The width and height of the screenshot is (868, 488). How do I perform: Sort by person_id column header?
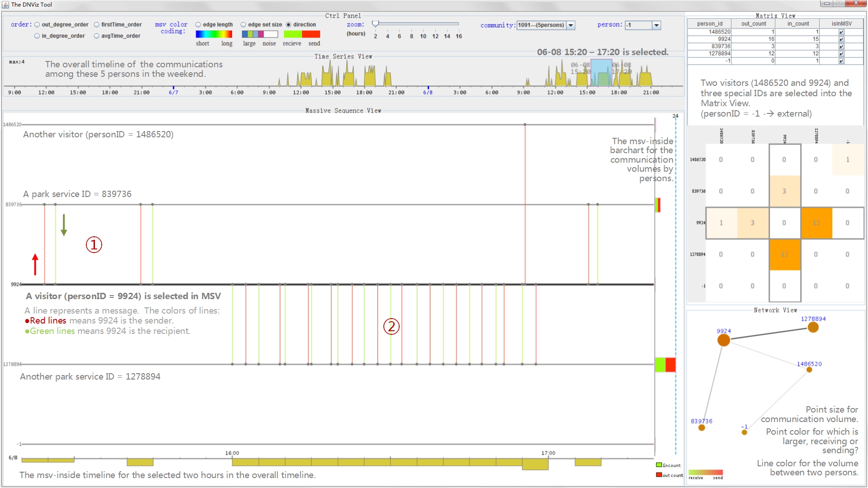click(x=710, y=24)
